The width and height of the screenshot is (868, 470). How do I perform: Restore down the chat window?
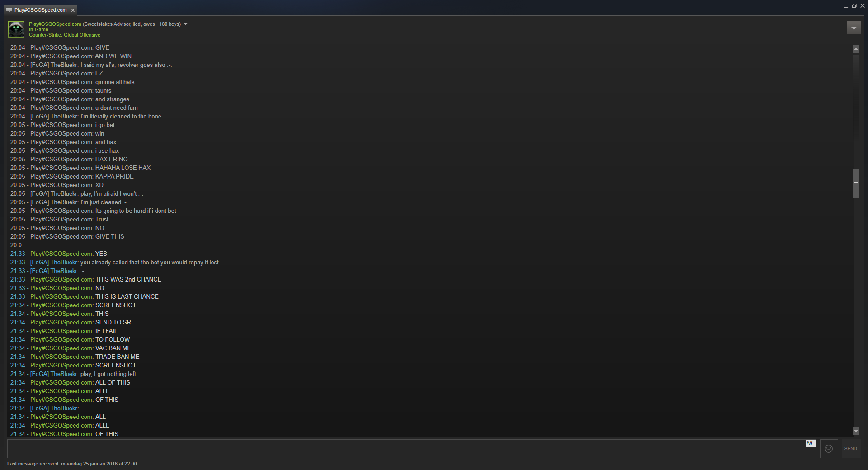pyautogui.click(x=854, y=6)
